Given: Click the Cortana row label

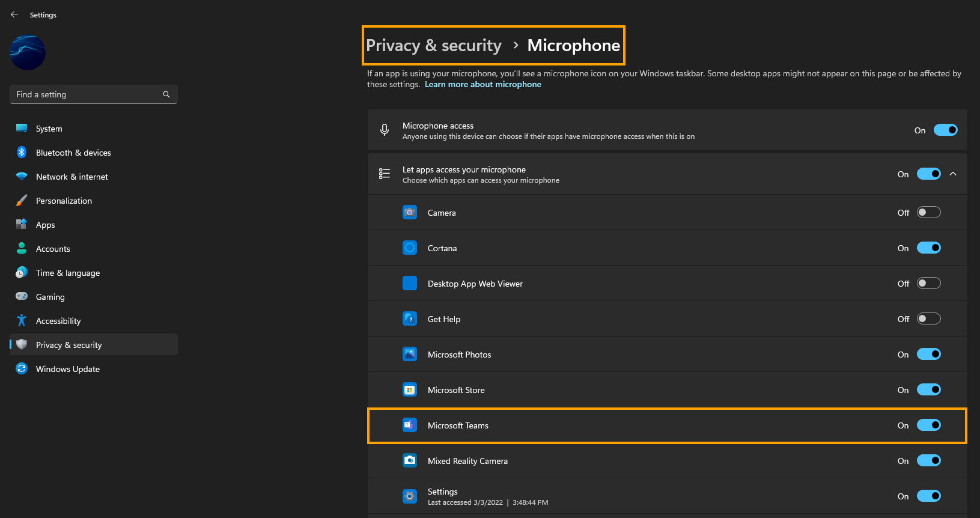Looking at the screenshot, I should coord(442,248).
